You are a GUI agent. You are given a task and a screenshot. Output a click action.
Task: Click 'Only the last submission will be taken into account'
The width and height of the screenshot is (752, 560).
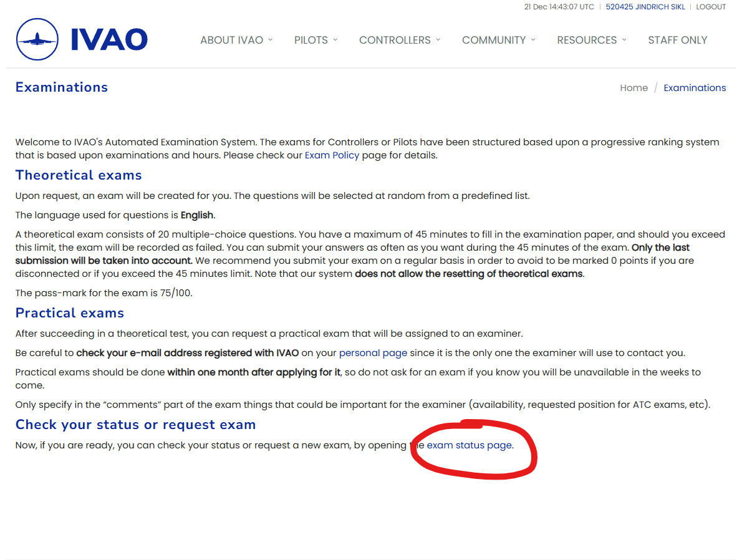(x=352, y=254)
